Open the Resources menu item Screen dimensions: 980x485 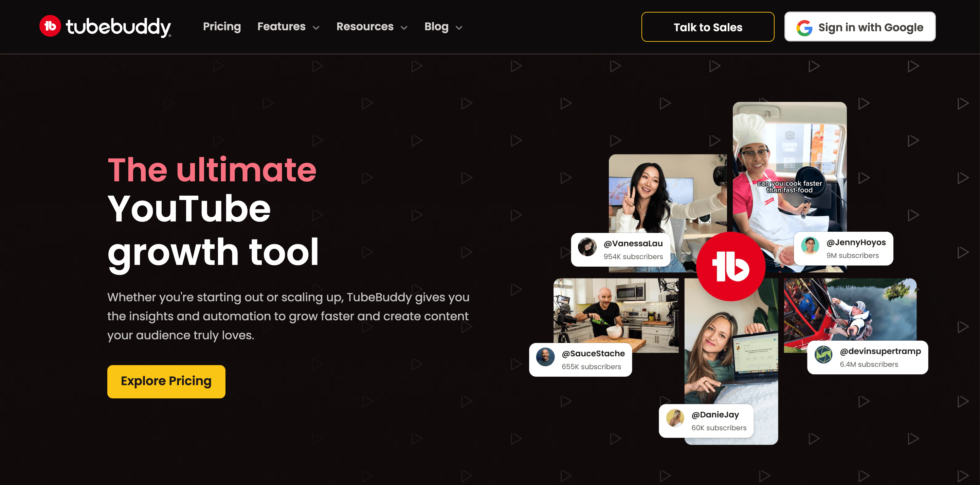pyautogui.click(x=365, y=26)
